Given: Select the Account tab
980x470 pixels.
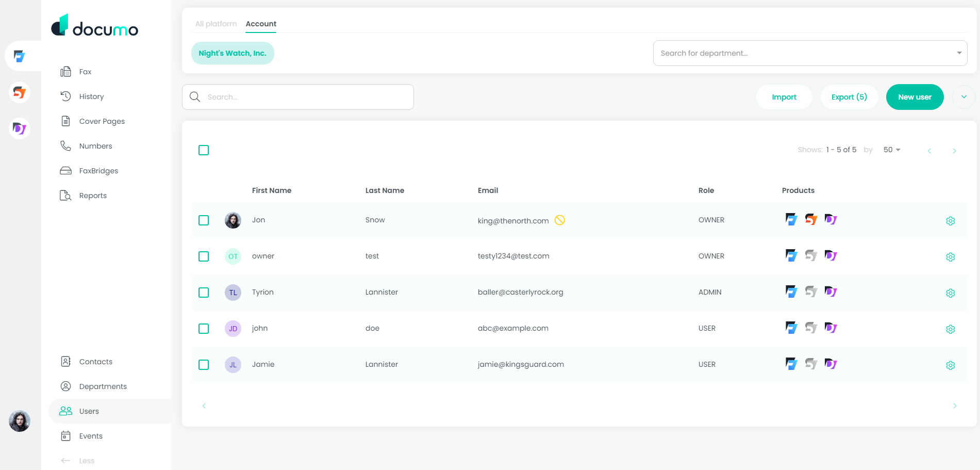Looking at the screenshot, I should click(261, 24).
